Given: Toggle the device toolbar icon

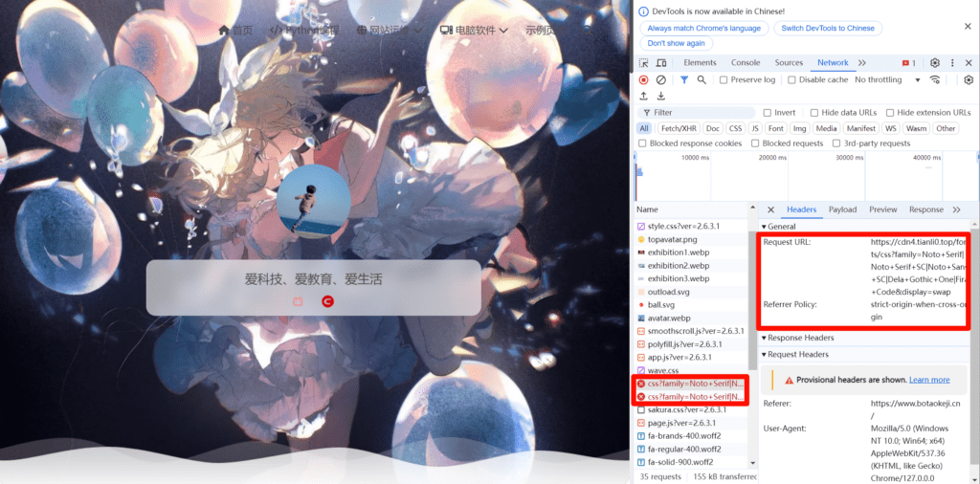Looking at the screenshot, I should pyautogui.click(x=662, y=63).
